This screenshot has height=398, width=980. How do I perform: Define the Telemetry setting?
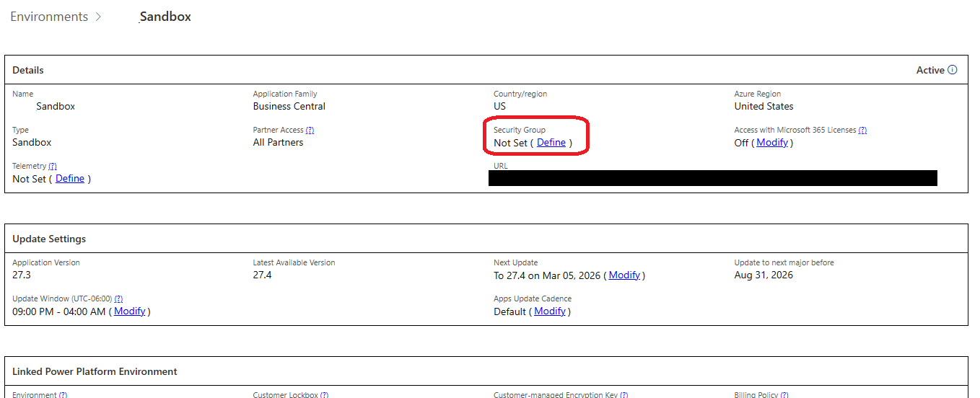pyautogui.click(x=70, y=179)
